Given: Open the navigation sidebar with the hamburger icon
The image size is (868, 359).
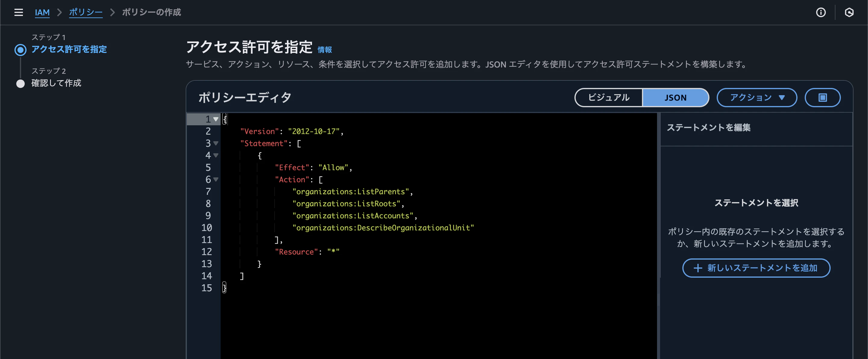Looking at the screenshot, I should (18, 12).
